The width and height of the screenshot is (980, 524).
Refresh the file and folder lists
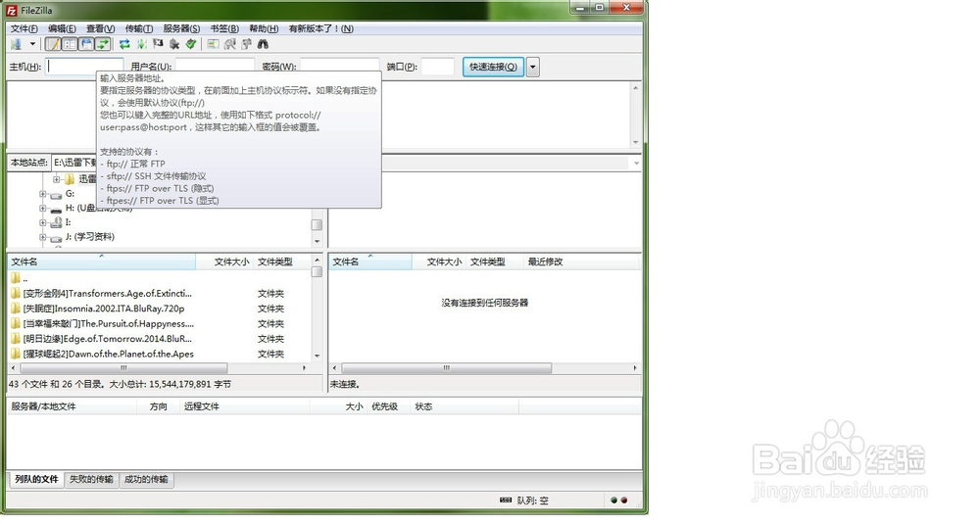point(125,44)
